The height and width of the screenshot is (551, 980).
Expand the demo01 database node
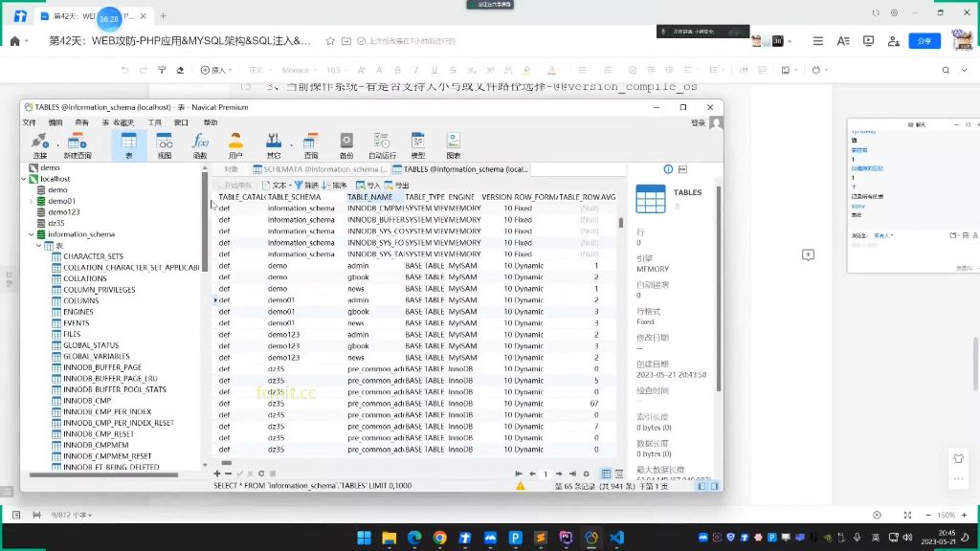tap(32, 201)
